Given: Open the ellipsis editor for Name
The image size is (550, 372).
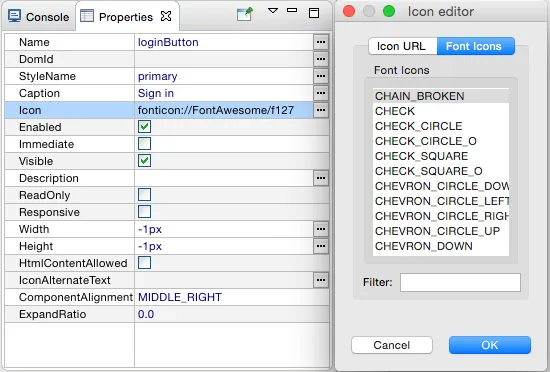Looking at the screenshot, I should (321, 42).
